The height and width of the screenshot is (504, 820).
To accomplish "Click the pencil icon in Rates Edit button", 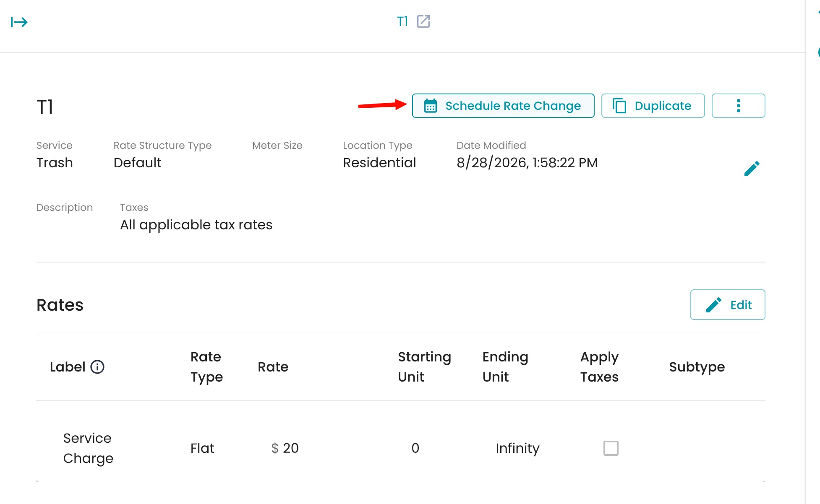I will pyautogui.click(x=713, y=305).
